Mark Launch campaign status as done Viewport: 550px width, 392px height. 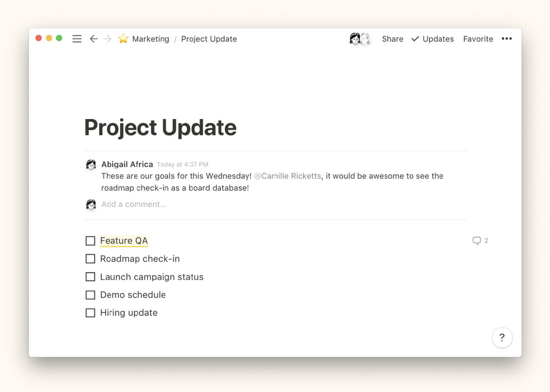coord(90,277)
